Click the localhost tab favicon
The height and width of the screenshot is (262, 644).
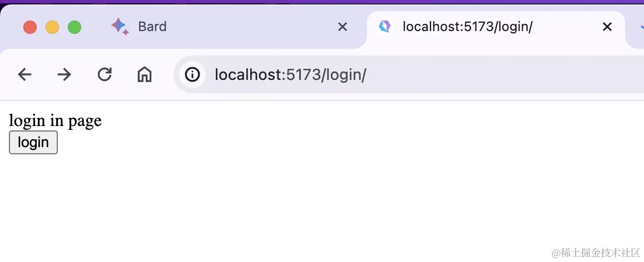click(x=384, y=26)
